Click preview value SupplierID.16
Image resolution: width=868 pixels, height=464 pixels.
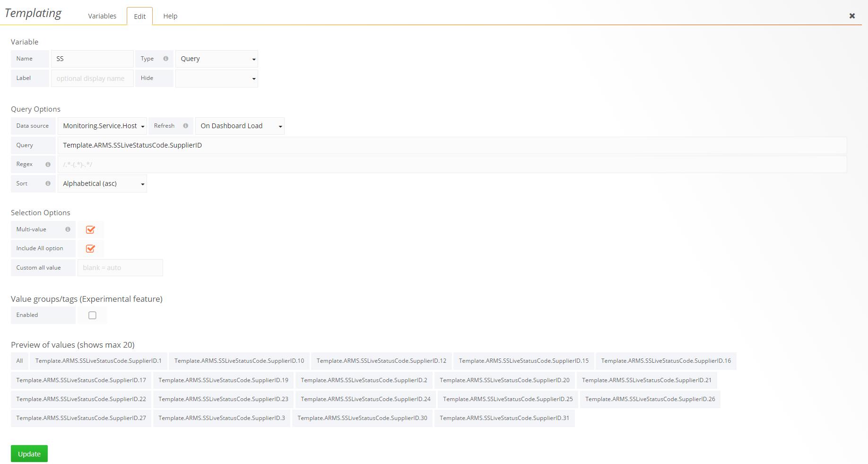coord(666,361)
